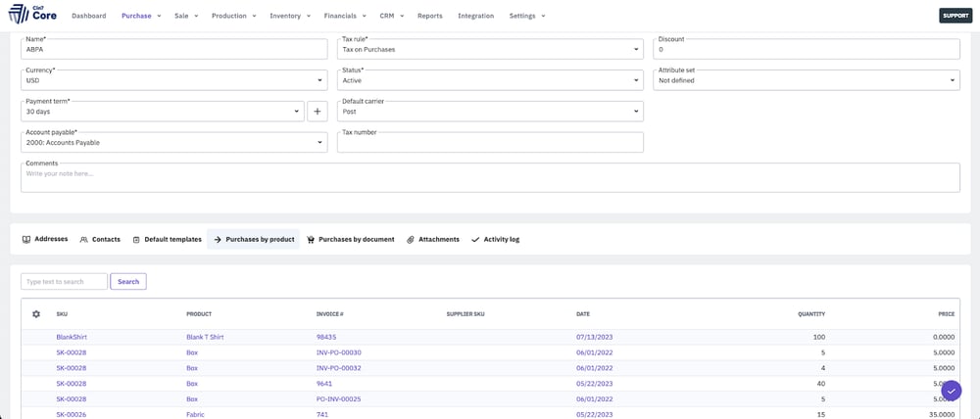Click the search text box
The image size is (980, 419).
[x=64, y=282]
